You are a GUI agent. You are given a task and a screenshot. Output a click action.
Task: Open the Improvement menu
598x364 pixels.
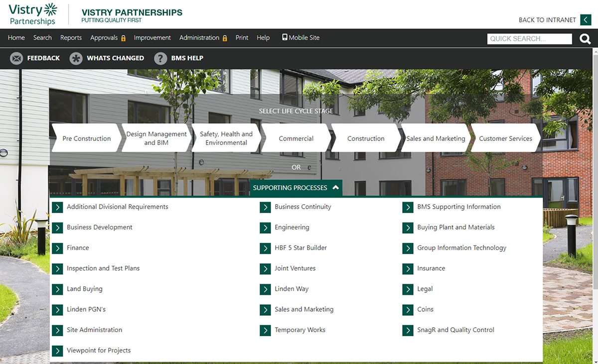(x=152, y=38)
